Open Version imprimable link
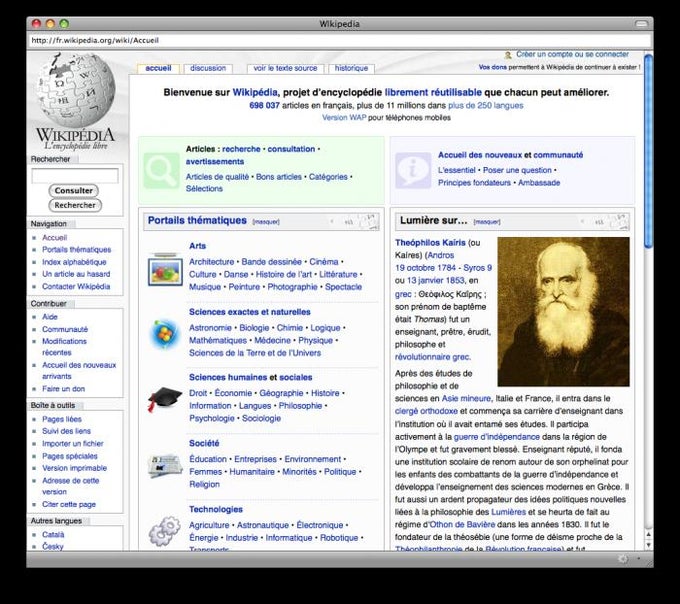The height and width of the screenshot is (604, 680). pos(74,468)
